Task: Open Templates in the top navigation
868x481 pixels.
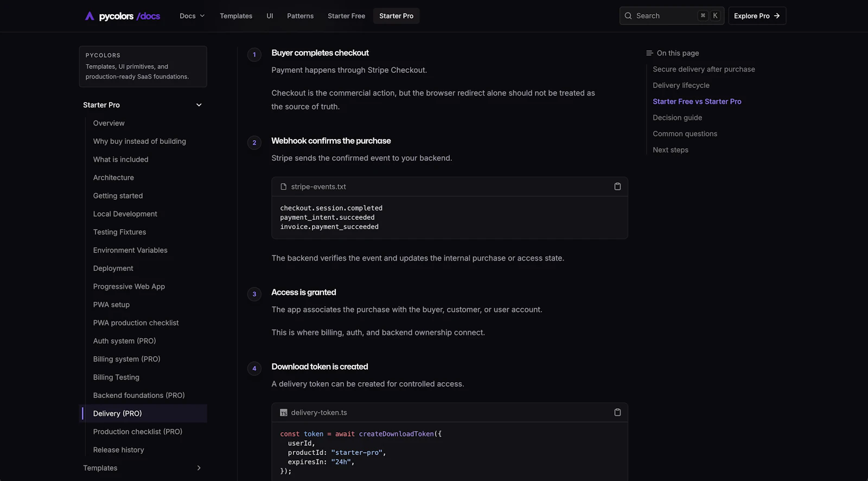Action: point(236,16)
